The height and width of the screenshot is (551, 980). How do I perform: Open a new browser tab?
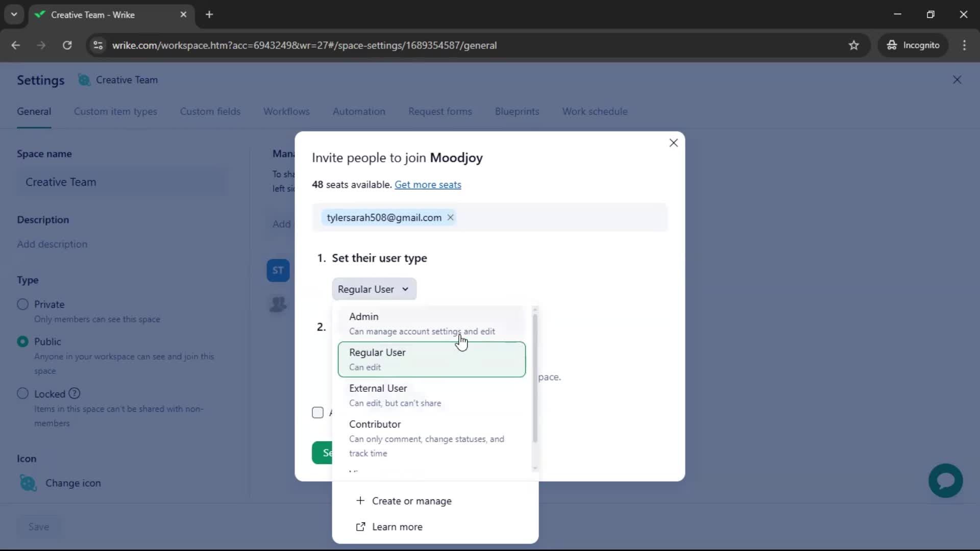[209, 15]
